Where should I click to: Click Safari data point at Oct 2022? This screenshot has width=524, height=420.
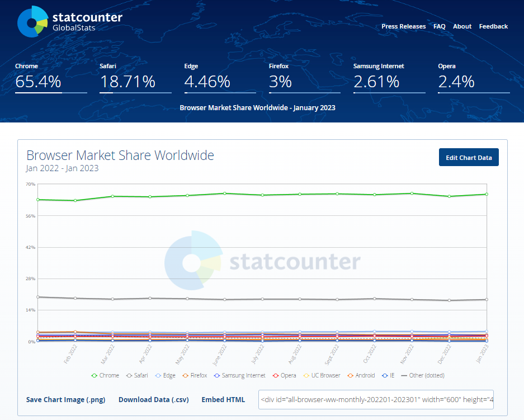click(x=374, y=299)
